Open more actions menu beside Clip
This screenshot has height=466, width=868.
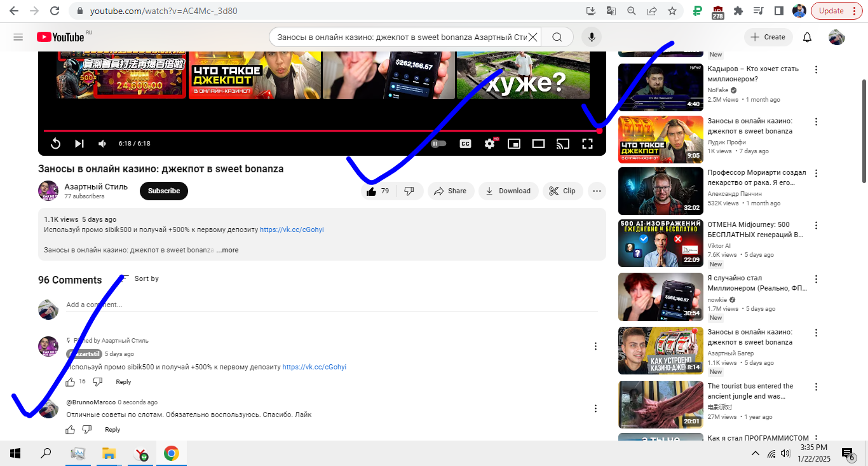[596, 191]
